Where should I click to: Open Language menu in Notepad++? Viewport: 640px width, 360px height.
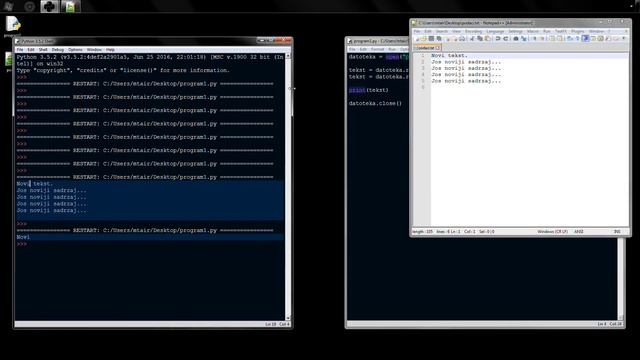(x=496, y=31)
